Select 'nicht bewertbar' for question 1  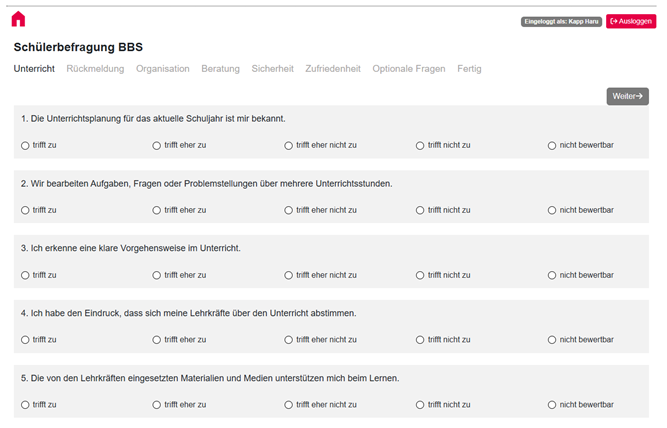552,146
